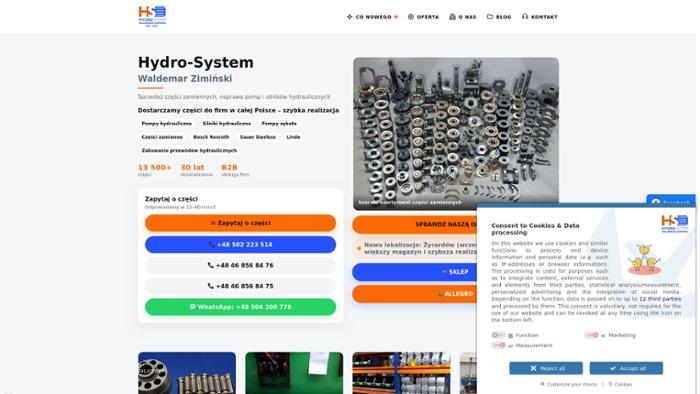Open the Cookies link in consent dialog

coord(620,384)
